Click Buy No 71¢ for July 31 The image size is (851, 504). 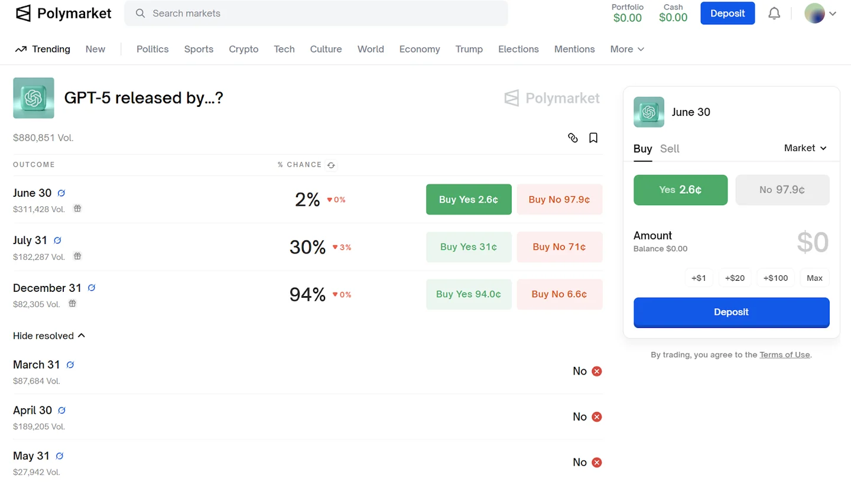[x=559, y=247]
